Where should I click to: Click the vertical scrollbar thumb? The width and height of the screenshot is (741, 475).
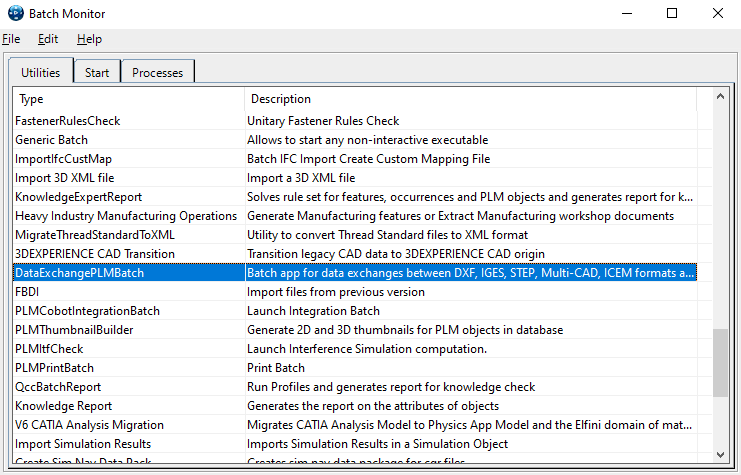point(720,363)
